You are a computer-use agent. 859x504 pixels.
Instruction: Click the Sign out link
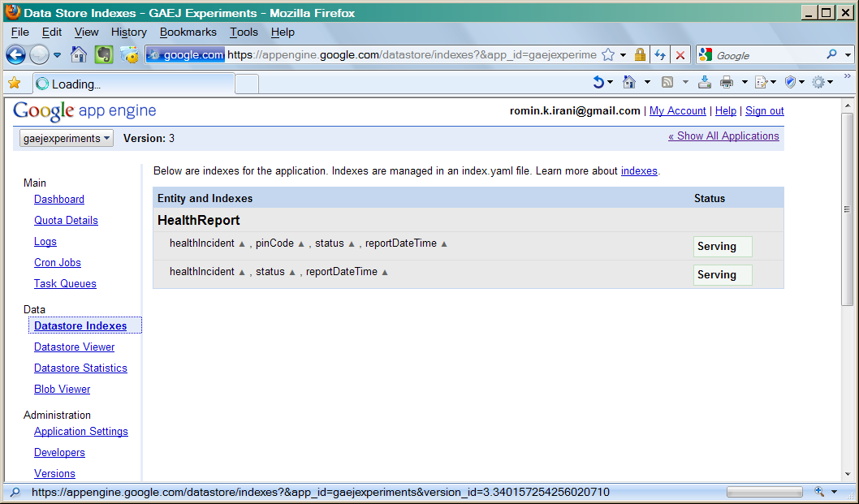(765, 110)
